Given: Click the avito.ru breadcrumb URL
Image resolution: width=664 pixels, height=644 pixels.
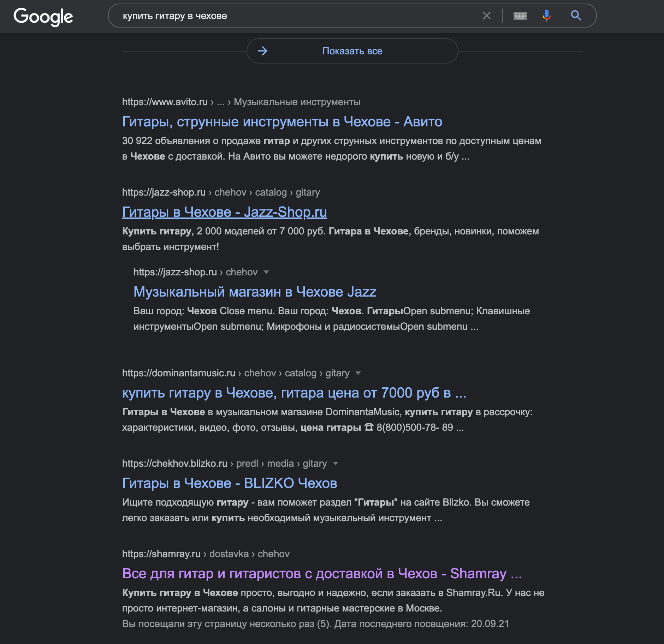Looking at the screenshot, I should tap(241, 102).
